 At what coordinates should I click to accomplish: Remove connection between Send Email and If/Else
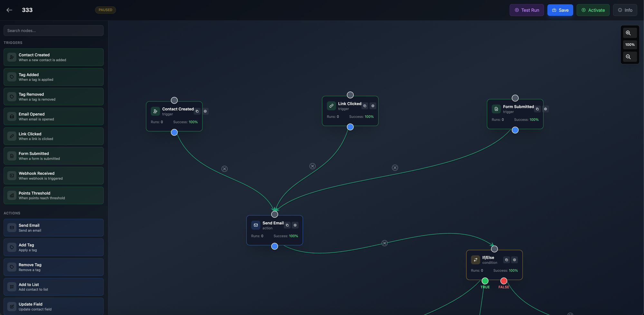(x=384, y=243)
